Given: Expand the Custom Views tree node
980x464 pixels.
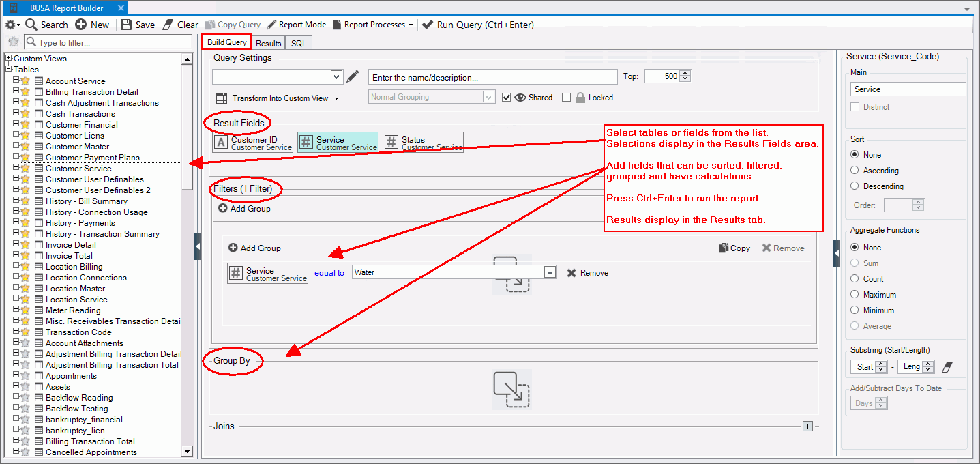Looking at the screenshot, I should point(9,59).
